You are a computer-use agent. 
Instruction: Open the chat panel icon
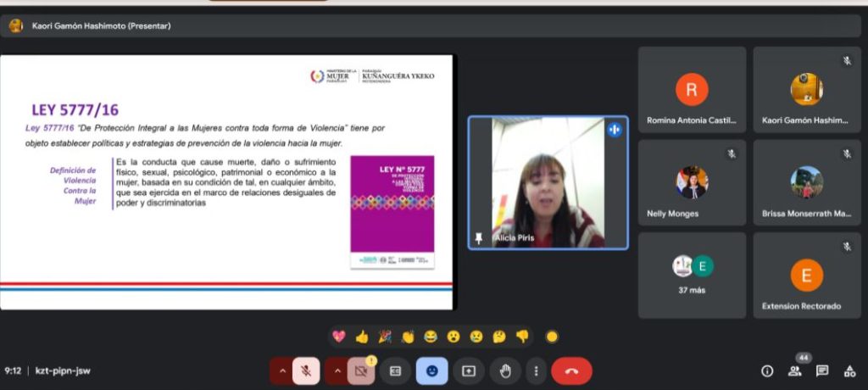click(x=822, y=370)
